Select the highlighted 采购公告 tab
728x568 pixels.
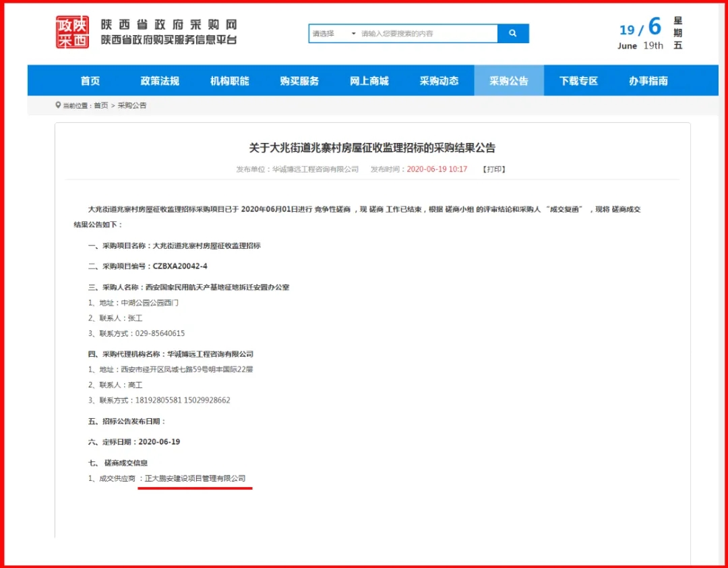(509, 81)
